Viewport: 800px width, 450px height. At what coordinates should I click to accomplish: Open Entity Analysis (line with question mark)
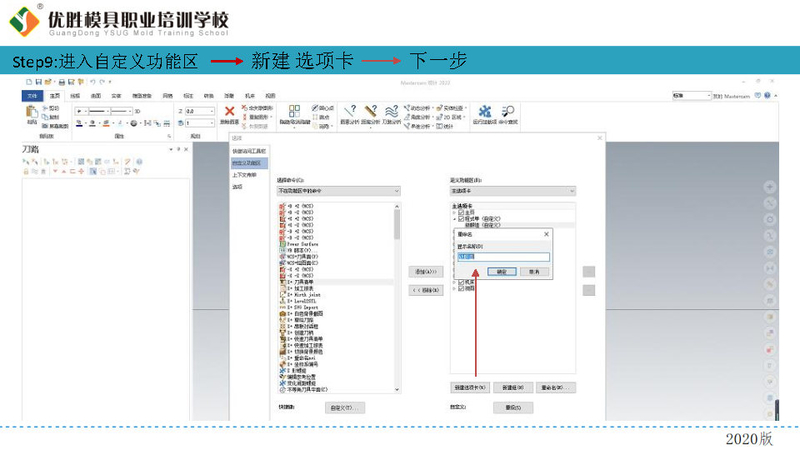click(x=350, y=111)
